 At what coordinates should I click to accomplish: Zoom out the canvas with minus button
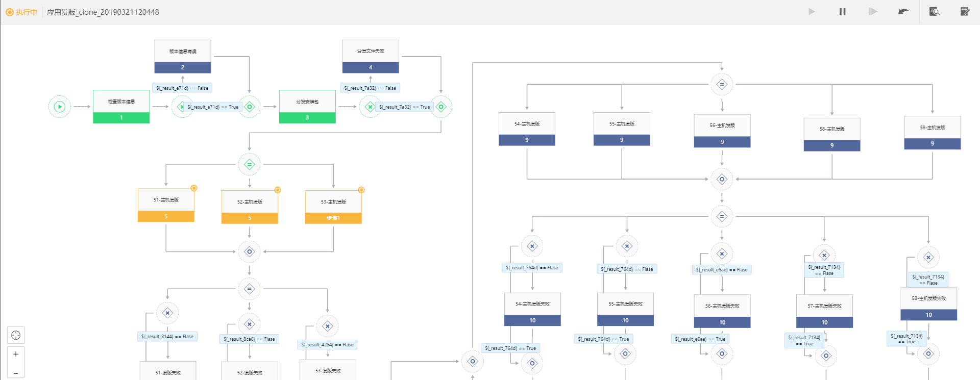click(16, 372)
